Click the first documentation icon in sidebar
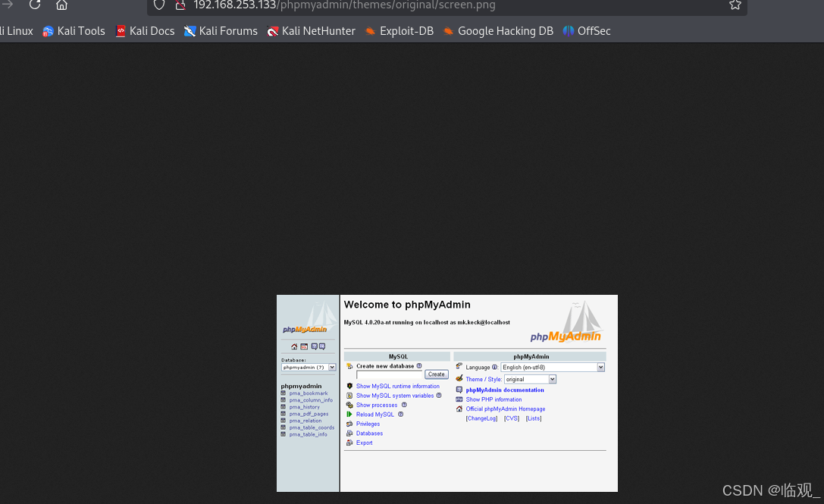Image resolution: width=824 pixels, height=504 pixels. [x=315, y=347]
